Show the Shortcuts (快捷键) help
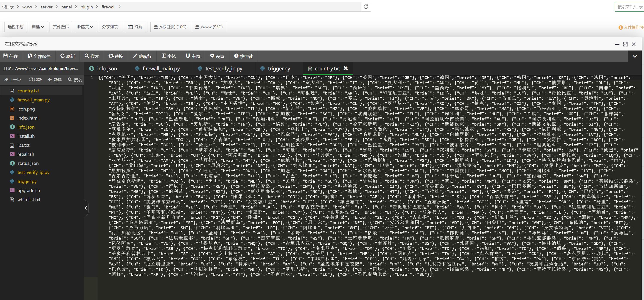This screenshot has height=300, width=644. [244, 56]
